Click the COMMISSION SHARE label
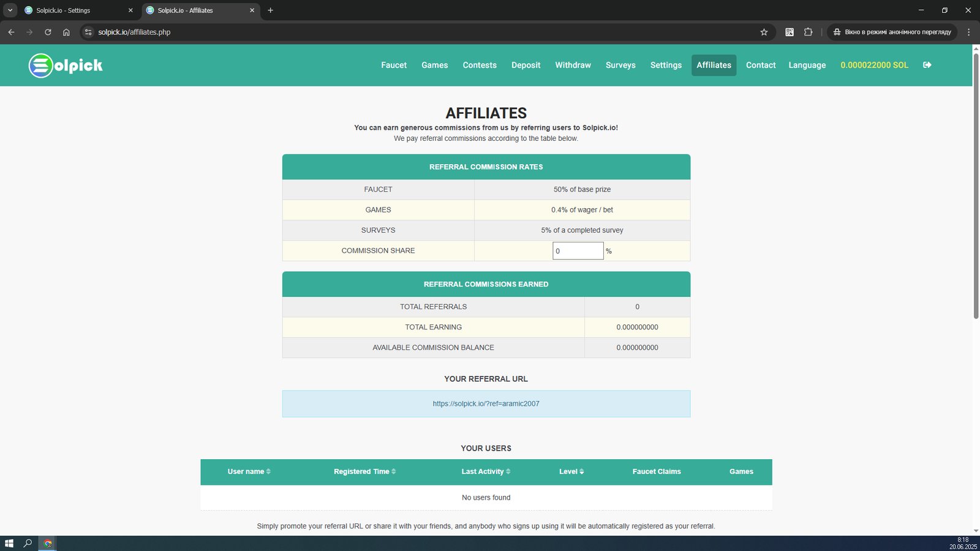 tap(379, 251)
